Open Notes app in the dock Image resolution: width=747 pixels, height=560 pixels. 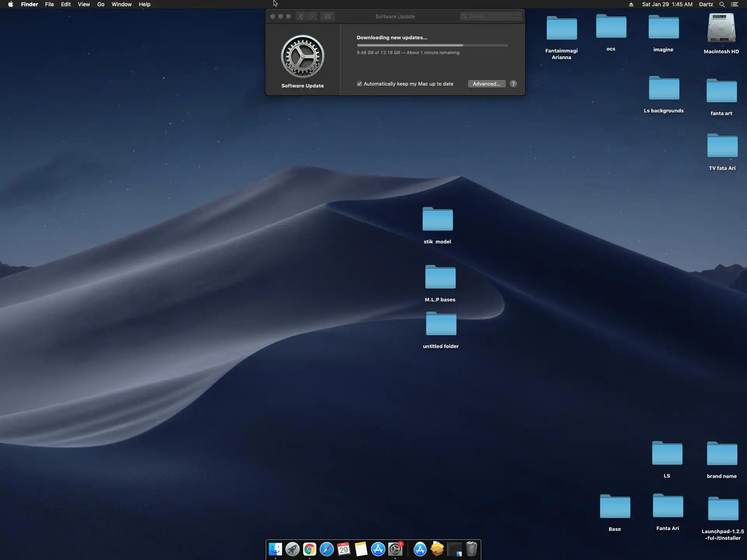361,549
